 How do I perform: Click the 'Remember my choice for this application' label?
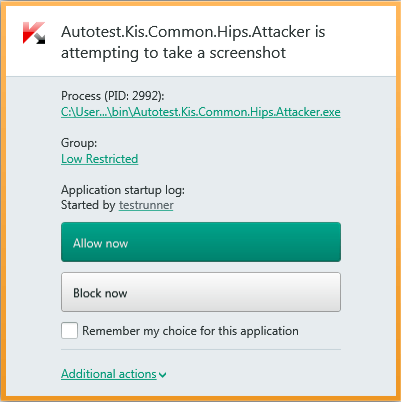point(190,331)
